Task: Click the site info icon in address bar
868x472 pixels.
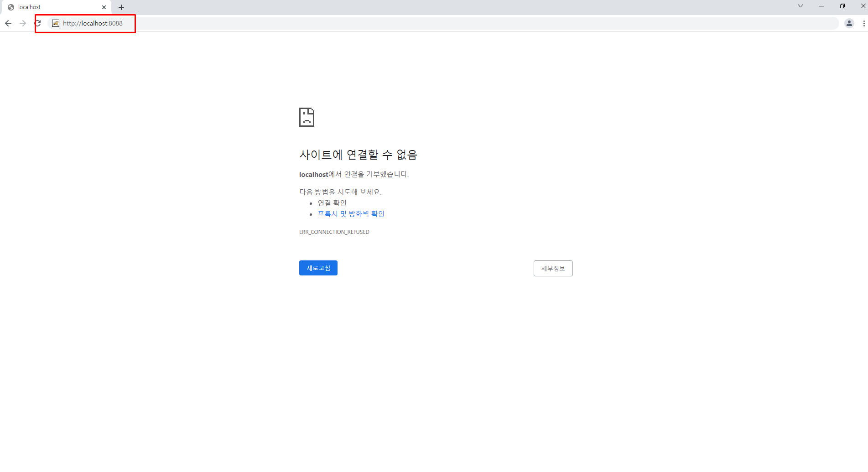Action: 56,23
